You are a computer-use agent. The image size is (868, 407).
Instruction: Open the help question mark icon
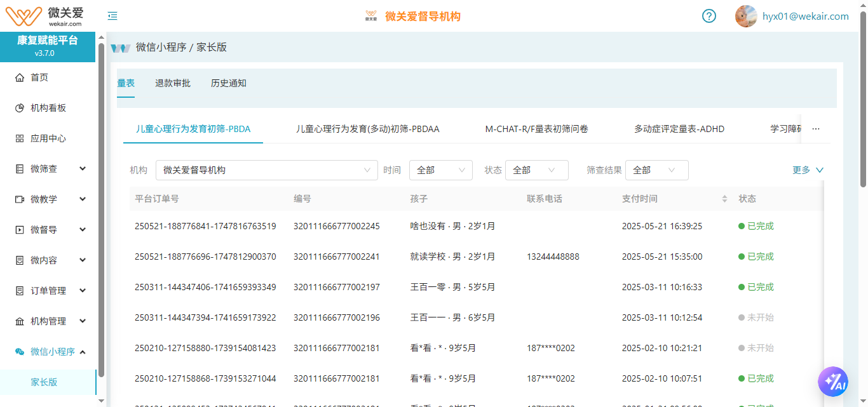point(709,17)
